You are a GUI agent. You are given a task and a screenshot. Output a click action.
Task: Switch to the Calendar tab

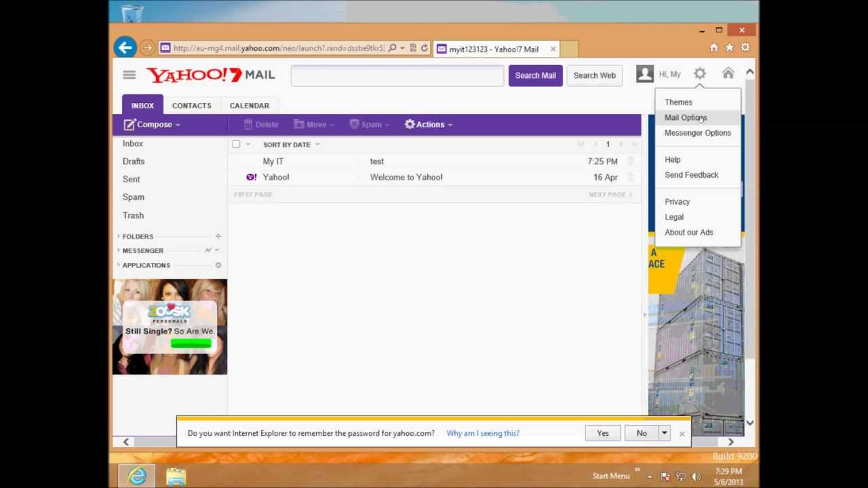(249, 106)
